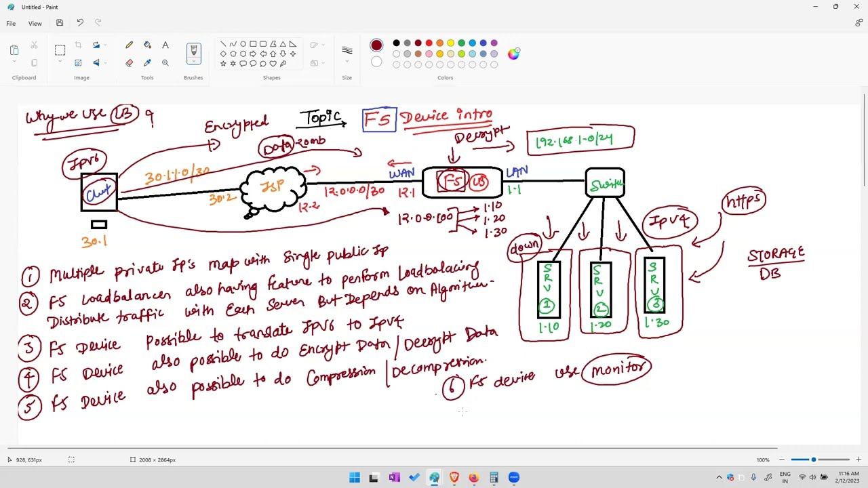868x488 pixels.
Task: Open Calculator from the taskbar
Action: point(494,477)
